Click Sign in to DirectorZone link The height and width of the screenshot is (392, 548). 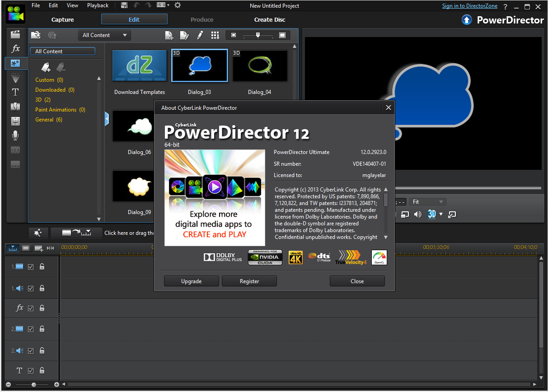pyautogui.click(x=470, y=6)
